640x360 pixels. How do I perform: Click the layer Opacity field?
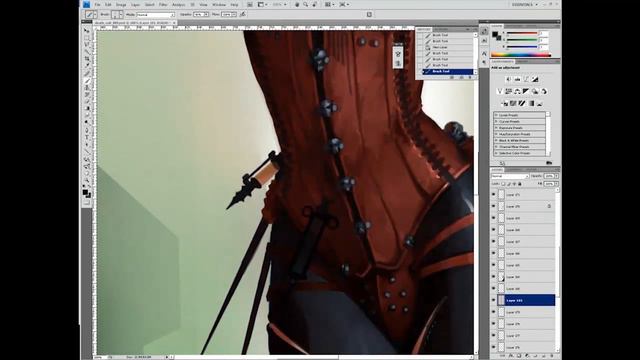[x=549, y=176]
